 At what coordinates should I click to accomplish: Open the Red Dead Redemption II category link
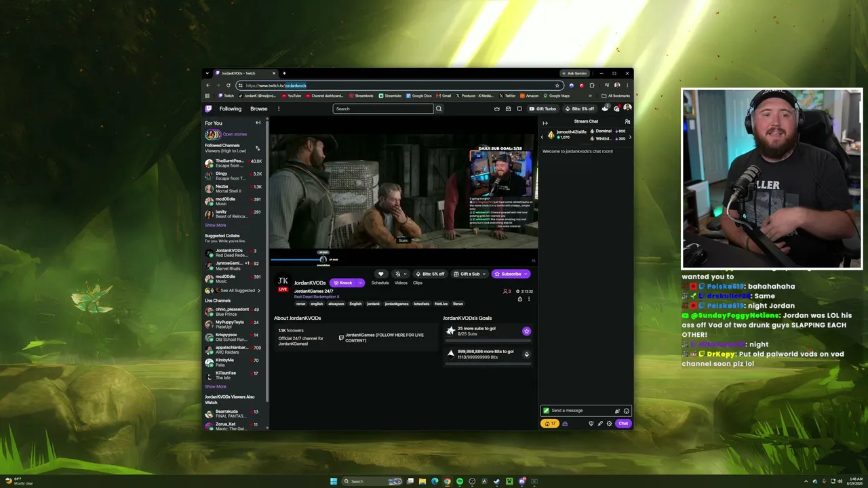[317, 297]
